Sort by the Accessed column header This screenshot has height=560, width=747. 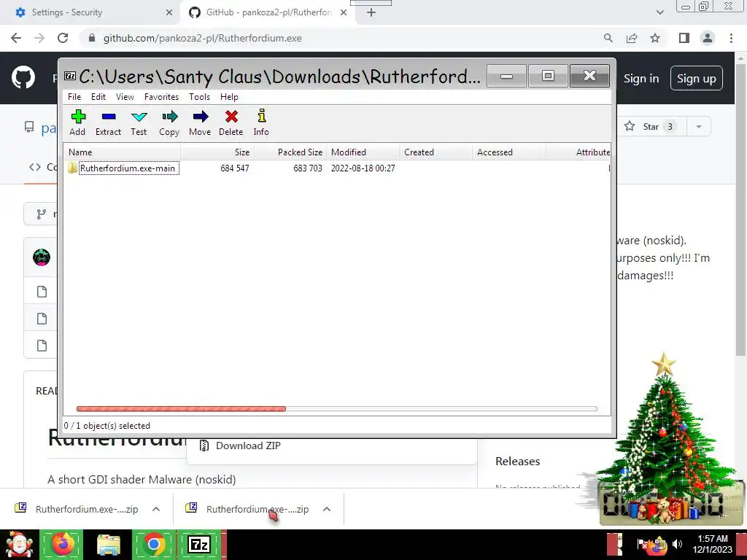click(508, 152)
